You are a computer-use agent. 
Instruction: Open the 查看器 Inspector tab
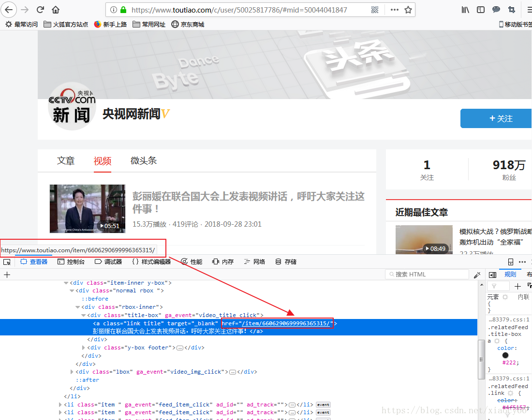[34, 261]
